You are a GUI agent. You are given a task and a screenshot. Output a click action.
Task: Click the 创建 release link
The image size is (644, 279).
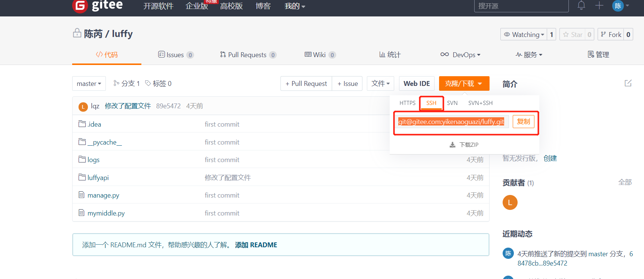(x=550, y=158)
